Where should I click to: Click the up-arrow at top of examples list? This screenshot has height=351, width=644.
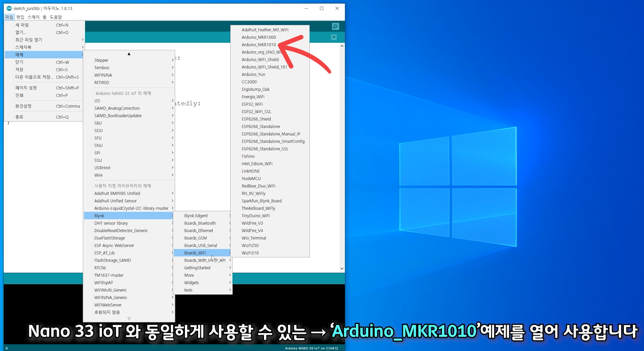(129, 54)
